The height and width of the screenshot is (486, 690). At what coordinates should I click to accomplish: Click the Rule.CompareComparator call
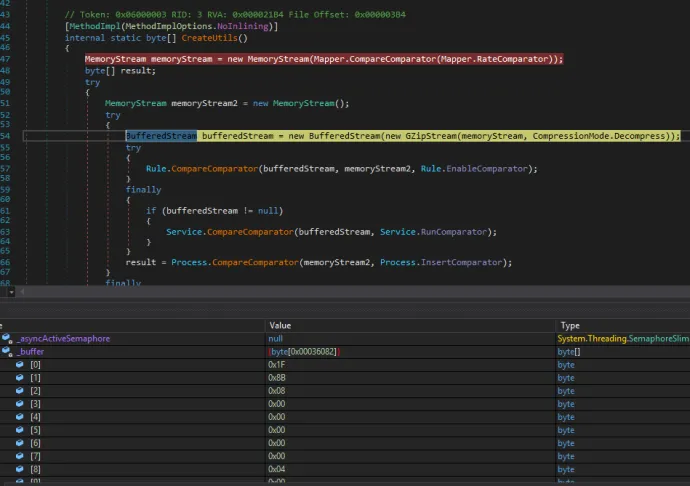[202, 169]
